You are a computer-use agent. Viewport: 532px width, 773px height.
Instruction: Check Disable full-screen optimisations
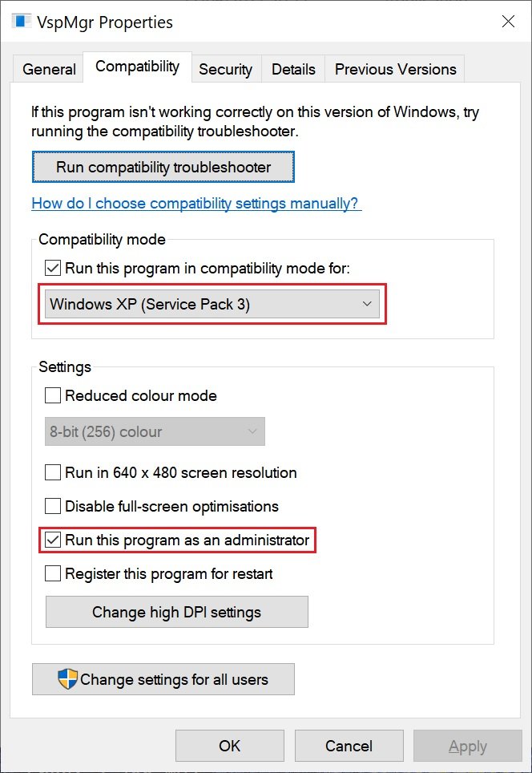[x=53, y=506]
